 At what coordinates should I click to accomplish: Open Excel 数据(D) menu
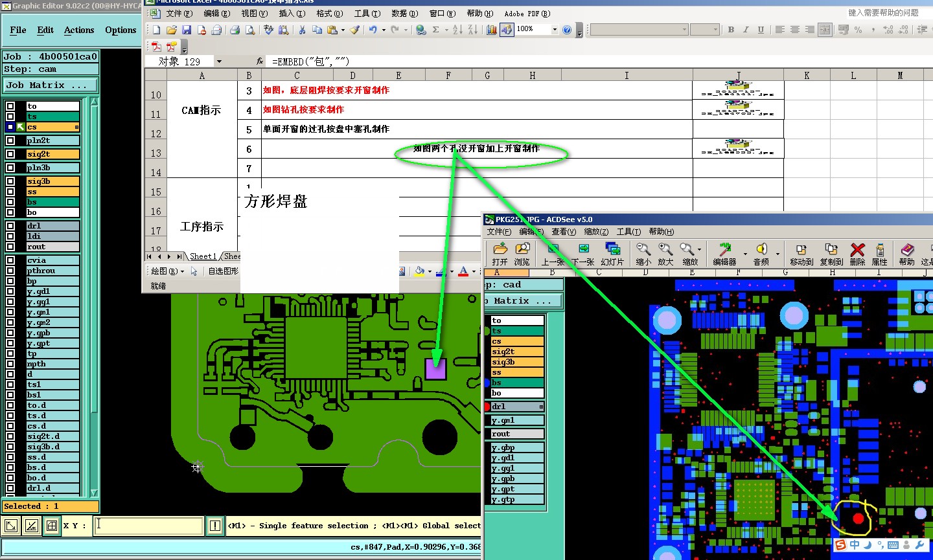(404, 13)
